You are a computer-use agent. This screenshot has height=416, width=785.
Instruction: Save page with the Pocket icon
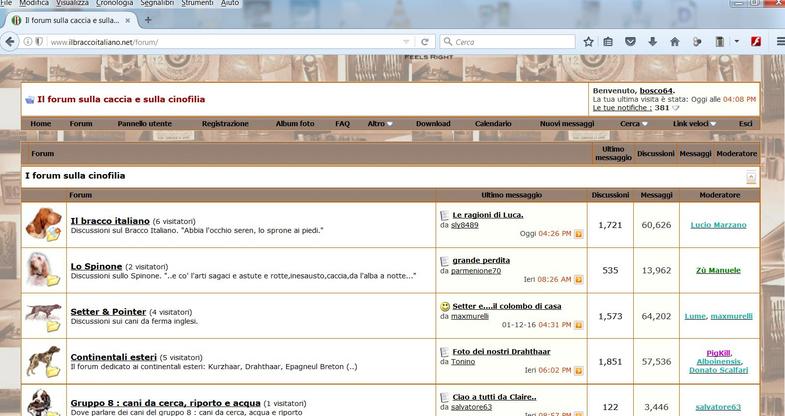click(631, 42)
